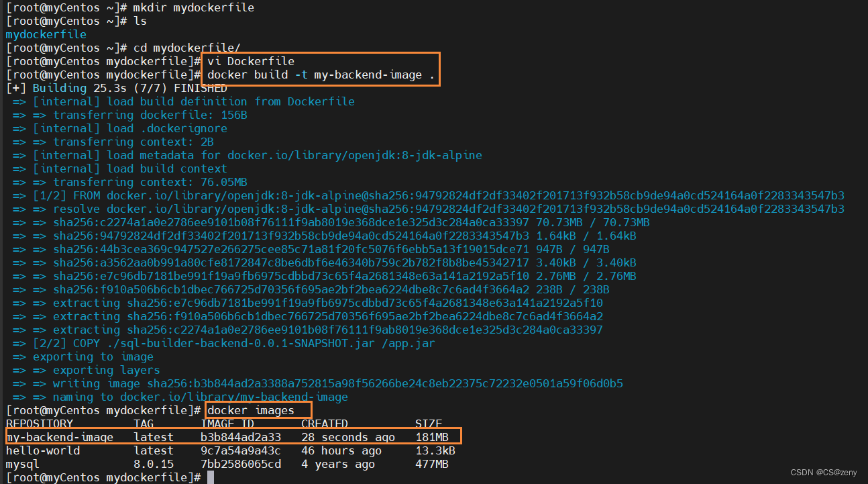Click 'naming to docker.io/library/my-backend-image' line
The image size is (868, 484).
(180, 397)
